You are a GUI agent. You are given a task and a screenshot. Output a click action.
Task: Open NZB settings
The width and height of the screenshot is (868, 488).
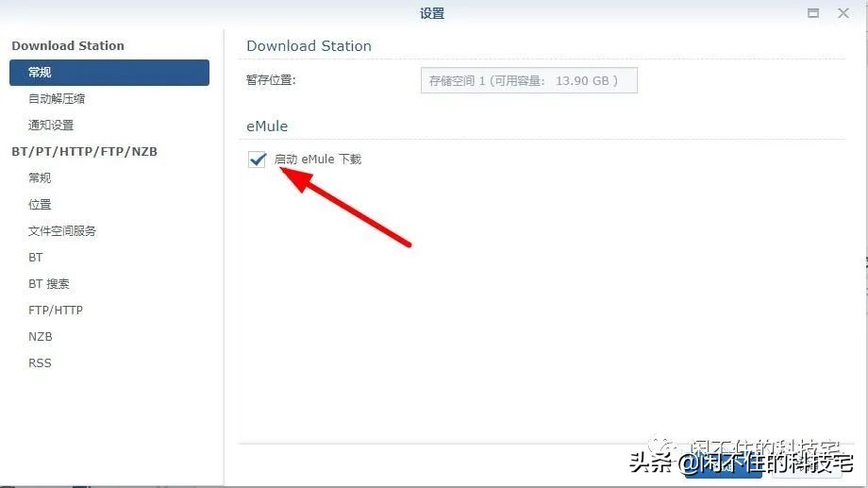click(x=41, y=337)
